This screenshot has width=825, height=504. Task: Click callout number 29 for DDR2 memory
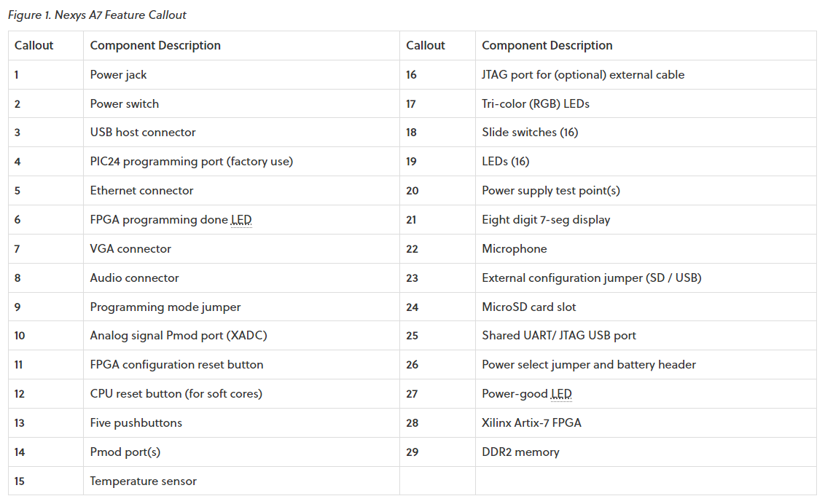412,452
